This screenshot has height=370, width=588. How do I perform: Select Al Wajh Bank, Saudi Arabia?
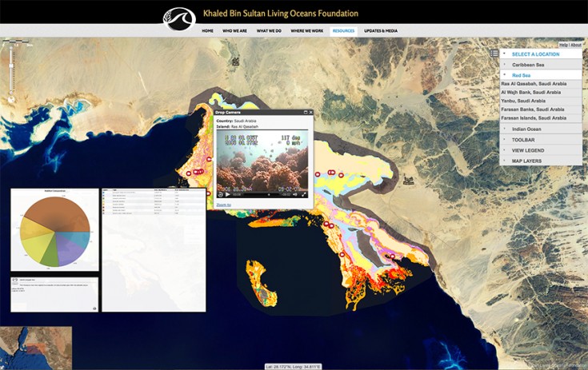(x=531, y=92)
